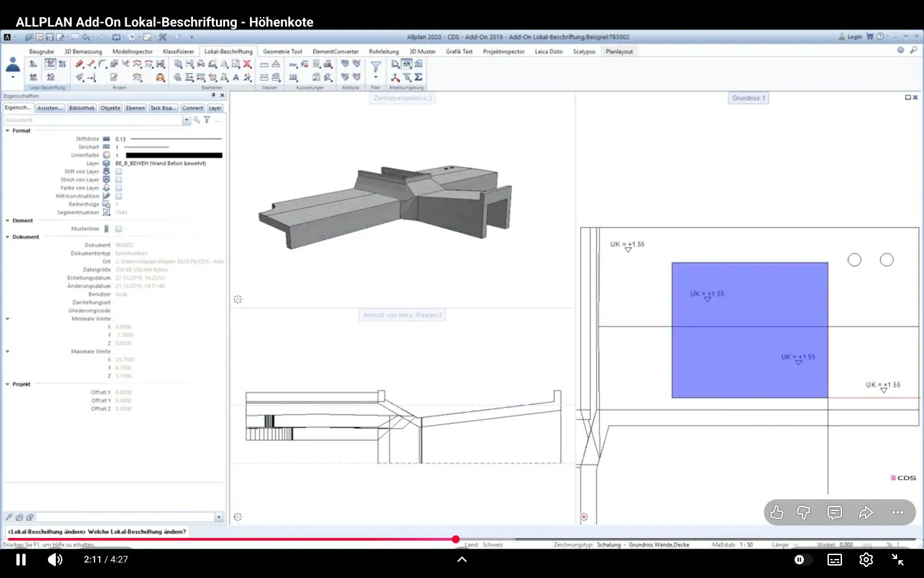
Task: Click the red pencil icon in Ändern group
Action: click(x=79, y=64)
